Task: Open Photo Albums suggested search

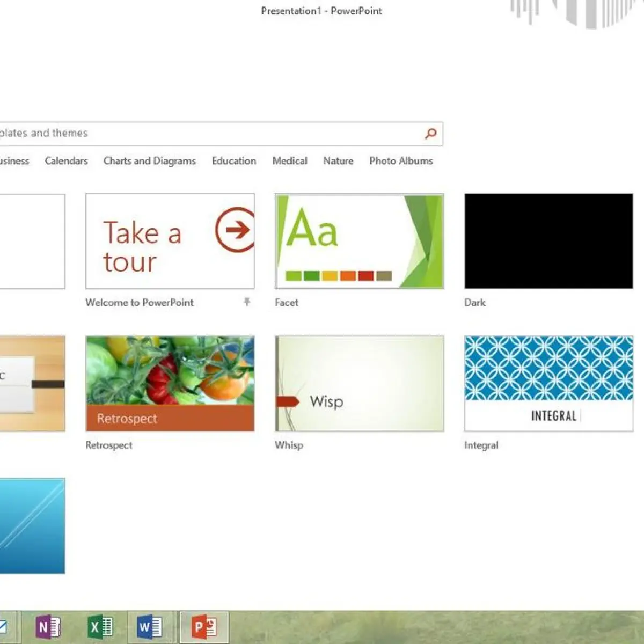Action: click(401, 161)
